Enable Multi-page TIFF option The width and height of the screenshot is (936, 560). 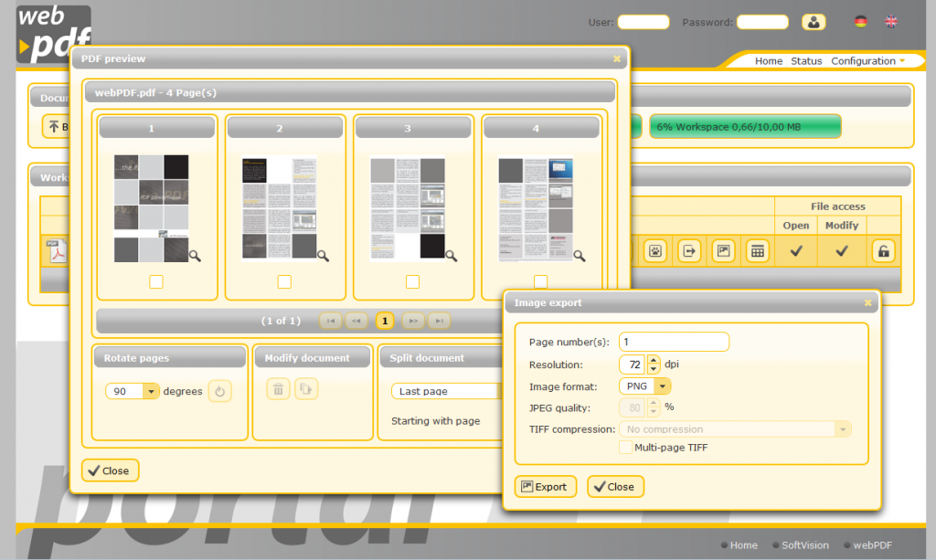click(x=628, y=447)
